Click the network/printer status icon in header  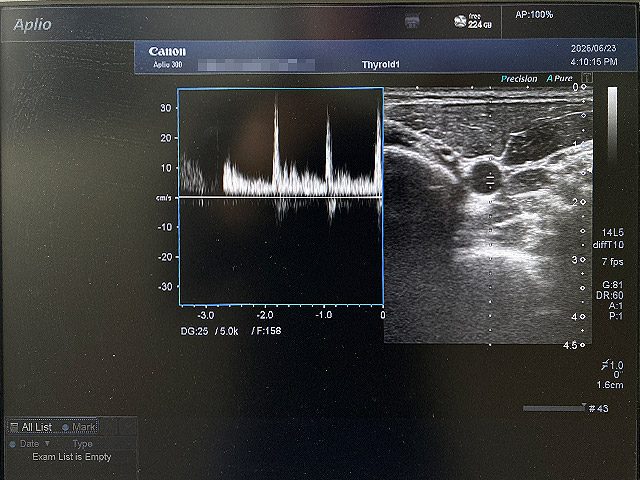pyautogui.click(x=412, y=20)
